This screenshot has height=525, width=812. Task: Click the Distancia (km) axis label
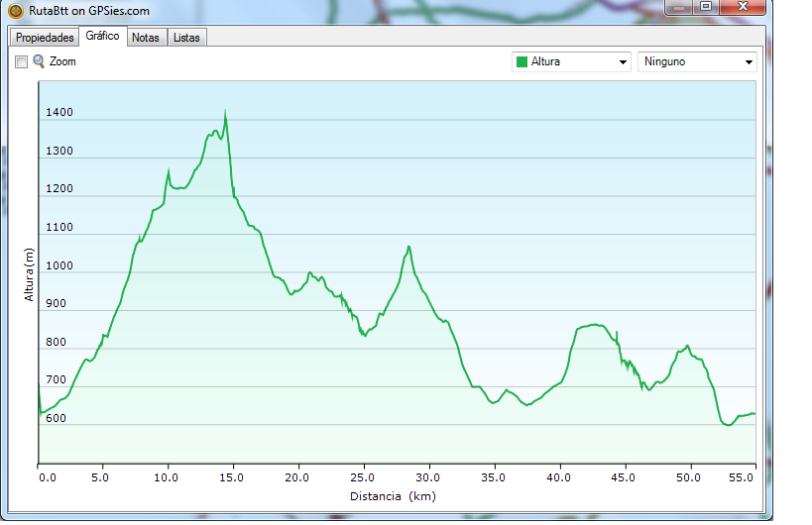[393, 496]
